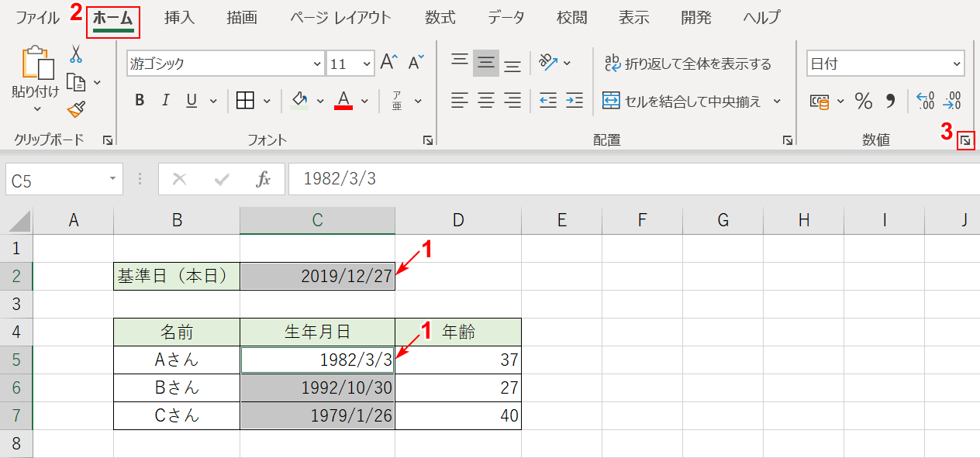Toggle Bold formatting
Image resolution: width=980 pixels, height=458 pixels.
(140, 99)
